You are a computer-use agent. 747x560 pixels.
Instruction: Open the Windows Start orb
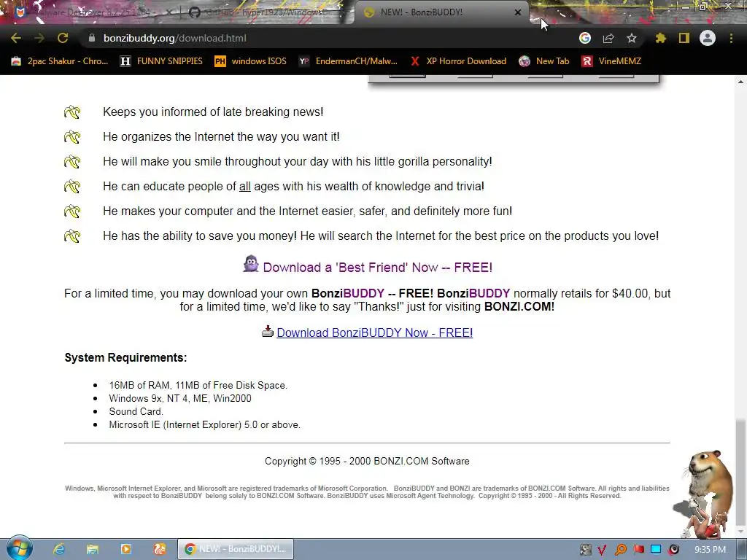click(x=20, y=548)
